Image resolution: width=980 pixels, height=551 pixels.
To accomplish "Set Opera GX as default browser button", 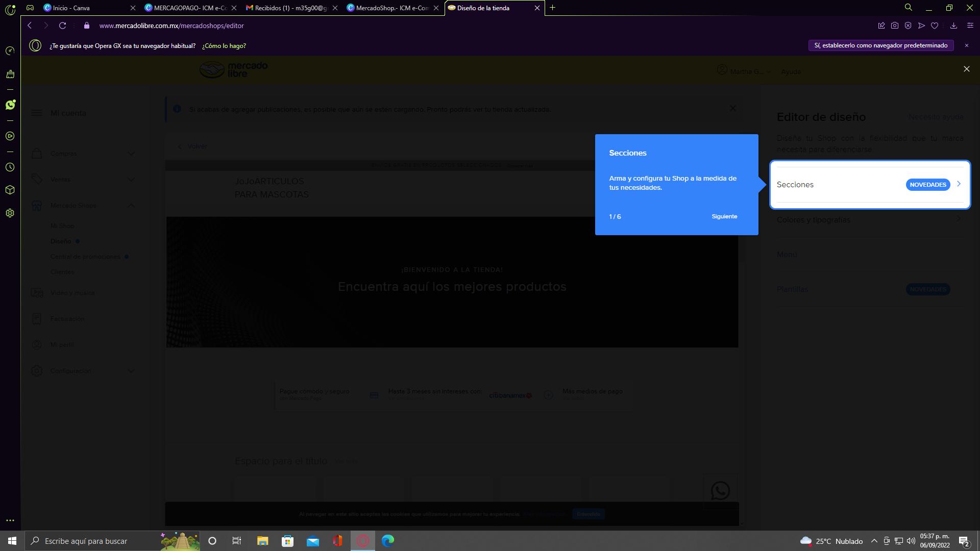I will (880, 45).
